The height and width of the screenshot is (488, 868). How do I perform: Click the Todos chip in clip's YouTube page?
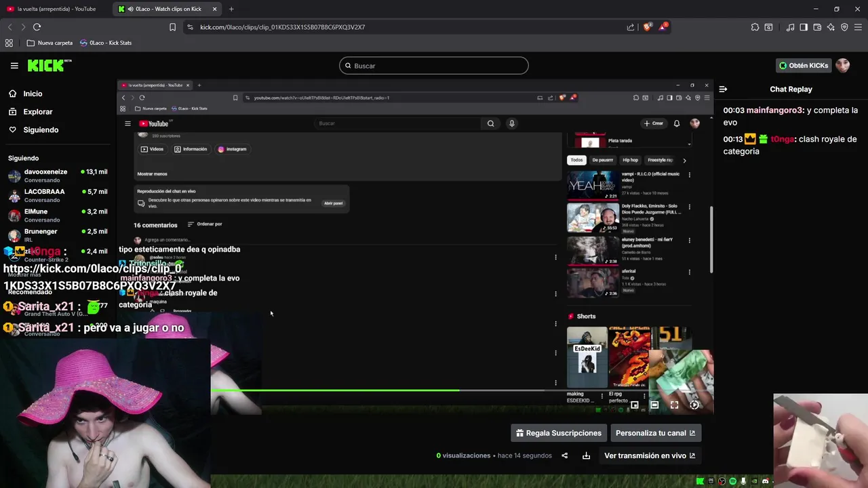576,160
